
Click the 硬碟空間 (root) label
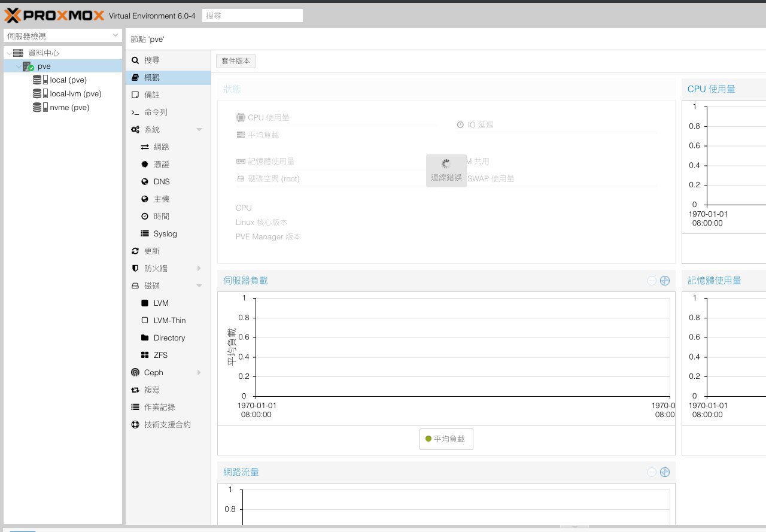274,178
